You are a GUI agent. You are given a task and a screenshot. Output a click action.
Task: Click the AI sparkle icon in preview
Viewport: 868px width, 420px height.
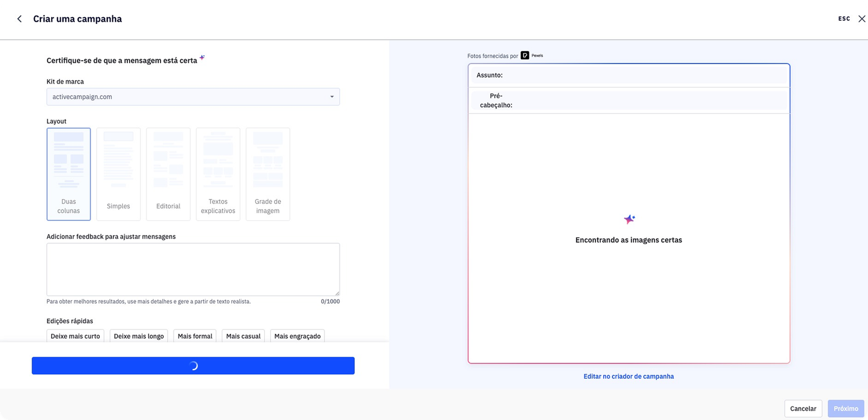tap(629, 219)
